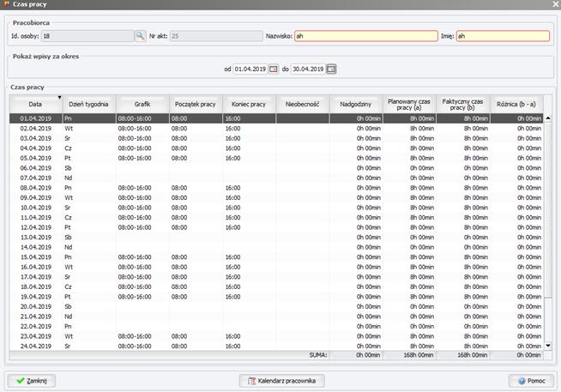The image size is (561, 392).
Task: Select the row dated 09.04.2019
Action: (276, 198)
